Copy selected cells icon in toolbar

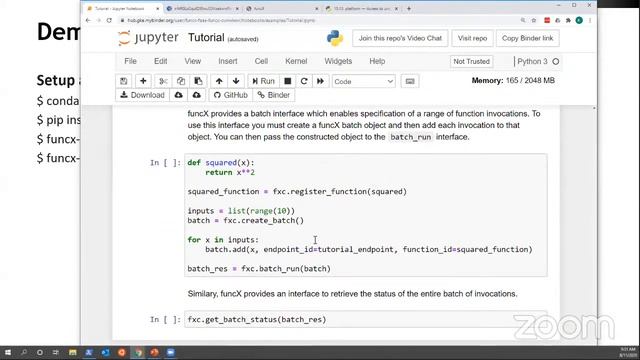coord(181,81)
